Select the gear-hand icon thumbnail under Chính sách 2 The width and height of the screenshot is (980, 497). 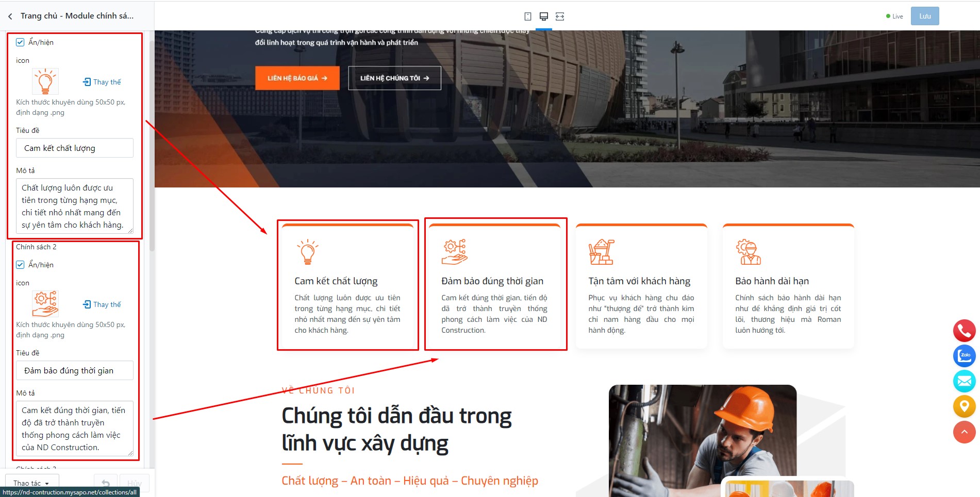(x=45, y=304)
